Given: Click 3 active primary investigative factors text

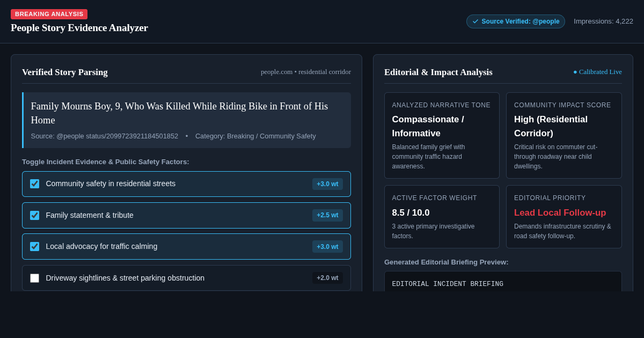Looking at the screenshot, I should pos(433,231).
